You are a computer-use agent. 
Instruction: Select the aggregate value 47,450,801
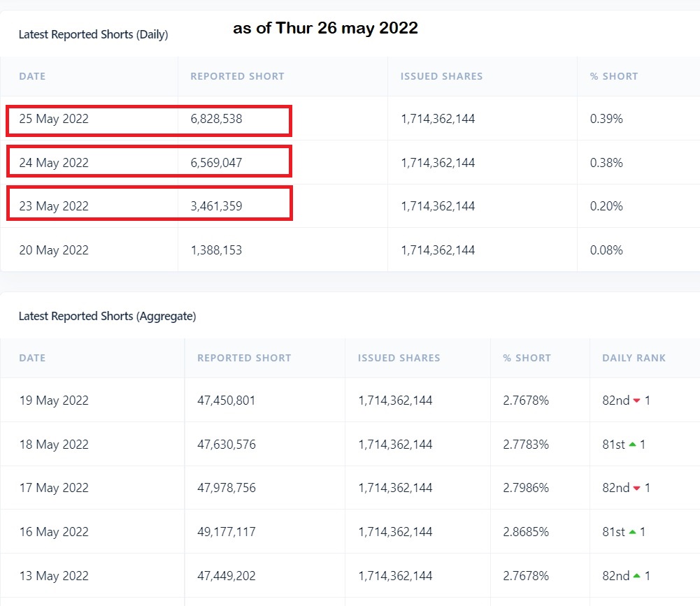(x=227, y=401)
